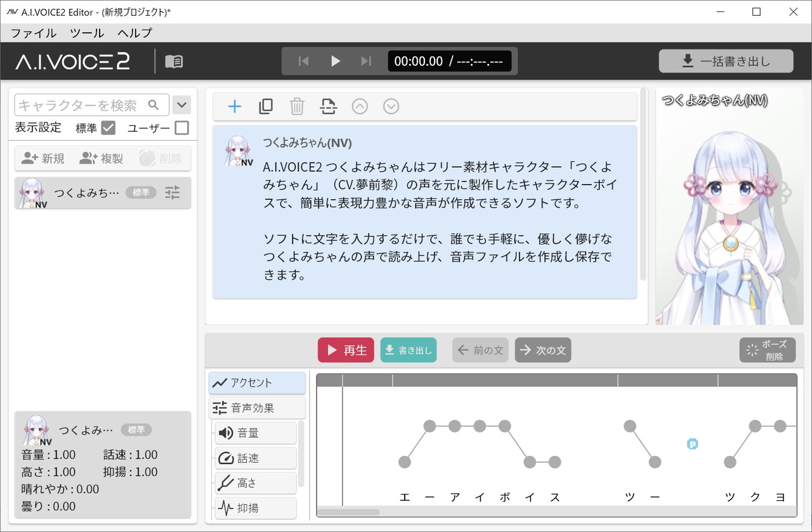812x532 pixels.
Task: Select the アクセント tab
Action: pos(257,383)
